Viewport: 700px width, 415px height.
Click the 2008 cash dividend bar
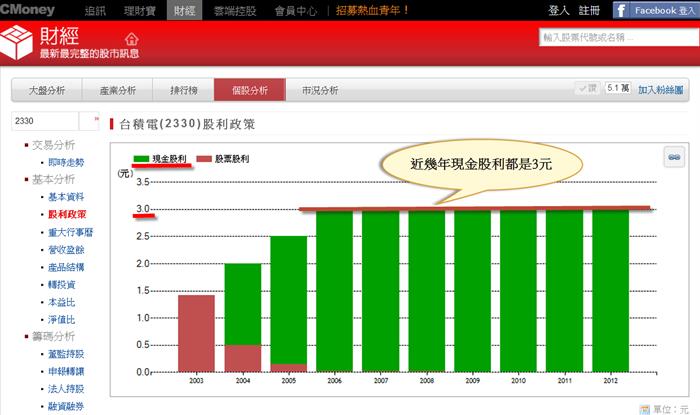pos(427,290)
